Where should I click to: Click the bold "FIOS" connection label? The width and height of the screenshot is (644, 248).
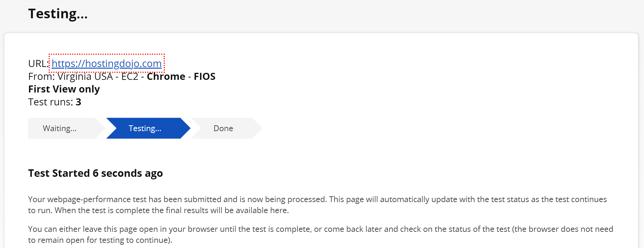coord(205,77)
